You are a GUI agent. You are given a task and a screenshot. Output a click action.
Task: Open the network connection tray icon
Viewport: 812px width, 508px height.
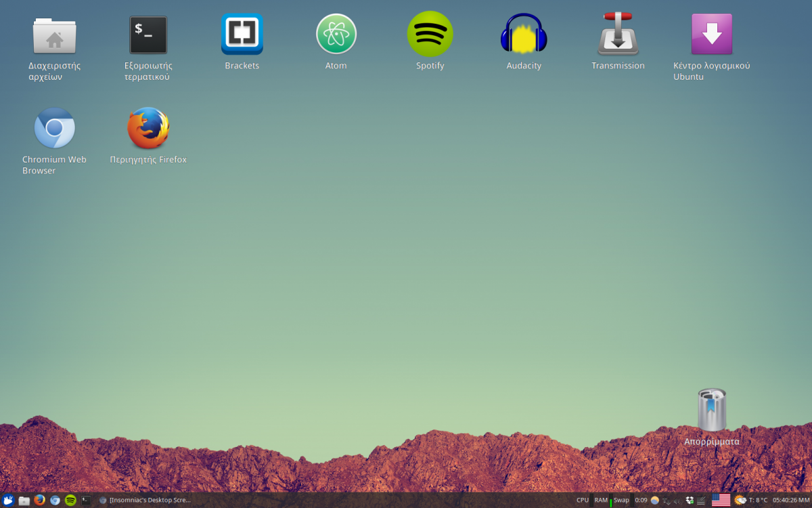667,501
